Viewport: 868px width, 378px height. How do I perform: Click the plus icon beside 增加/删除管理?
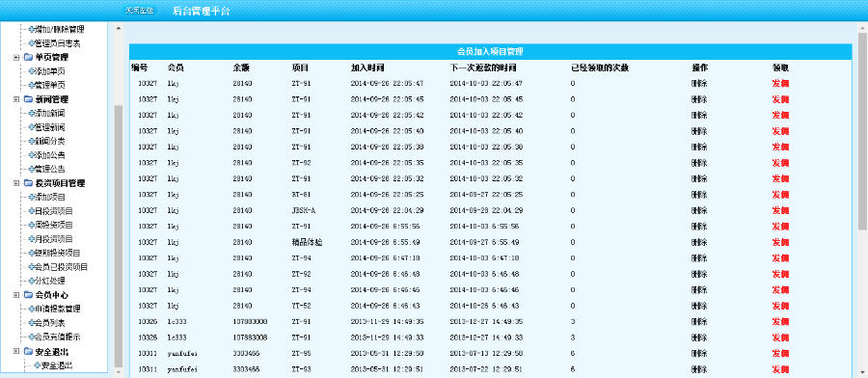coord(32,29)
